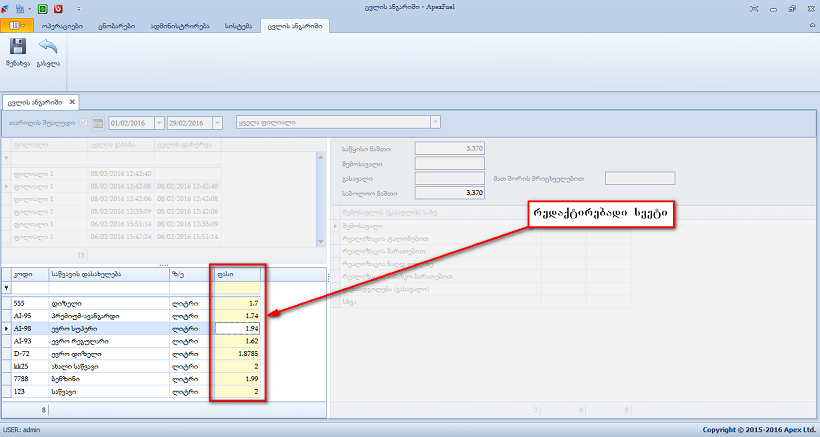
Task: Toggle the თარიღის შუალედი date range checkbox
Action: click(x=84, y=123)
